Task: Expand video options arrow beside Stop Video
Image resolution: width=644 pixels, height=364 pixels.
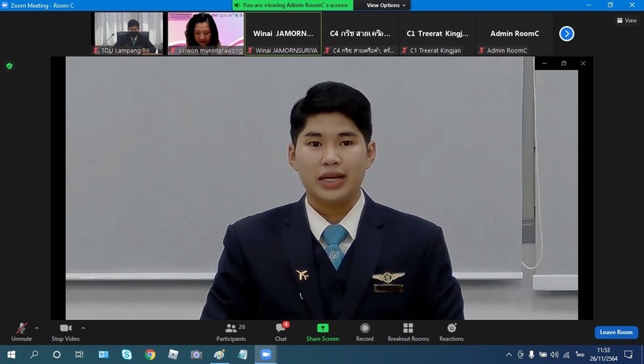Action: tap(83, 328)
